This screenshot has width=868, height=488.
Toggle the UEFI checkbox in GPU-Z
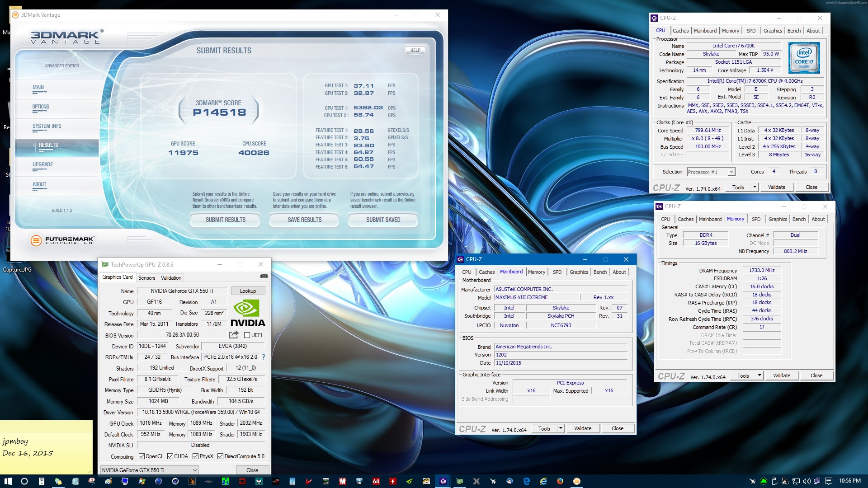click(x=247, y=335)
